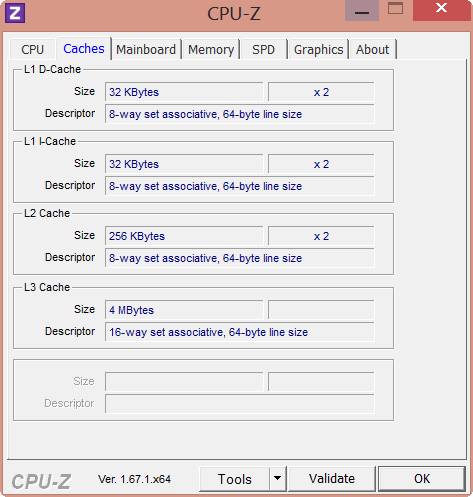Click the L3 Cache 16-way descriptor field

click(x=240, y=332)
